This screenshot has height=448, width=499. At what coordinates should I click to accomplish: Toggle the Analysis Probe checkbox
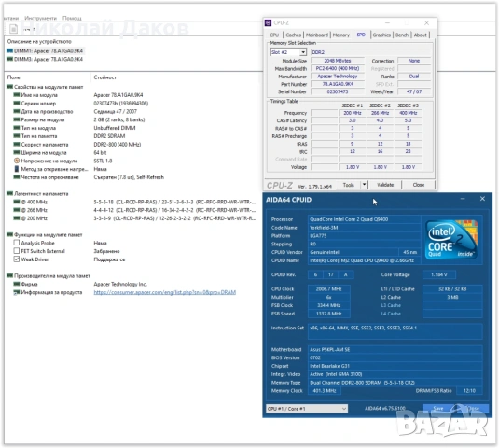click(x=17, y=243)
